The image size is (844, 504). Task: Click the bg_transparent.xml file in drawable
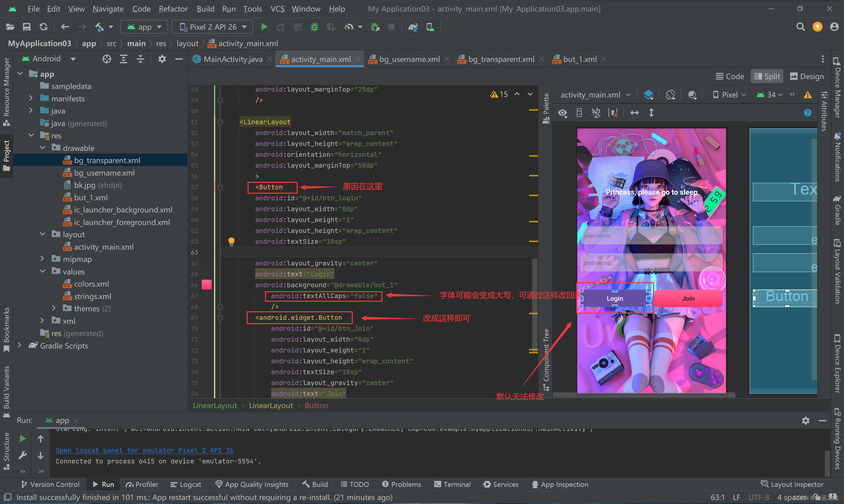pos(107,160)
